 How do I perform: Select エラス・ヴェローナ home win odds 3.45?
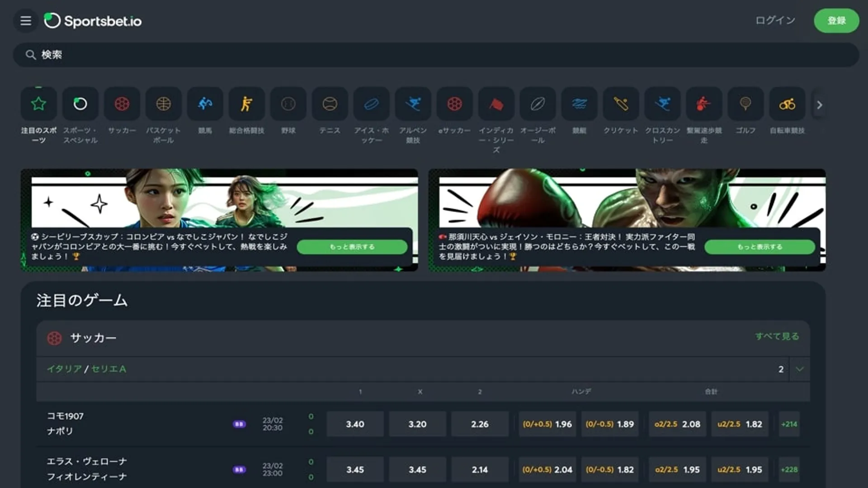click(355, 469)
